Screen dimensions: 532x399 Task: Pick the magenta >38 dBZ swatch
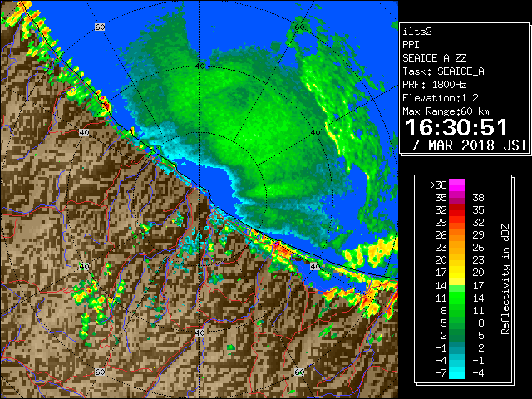457,185
